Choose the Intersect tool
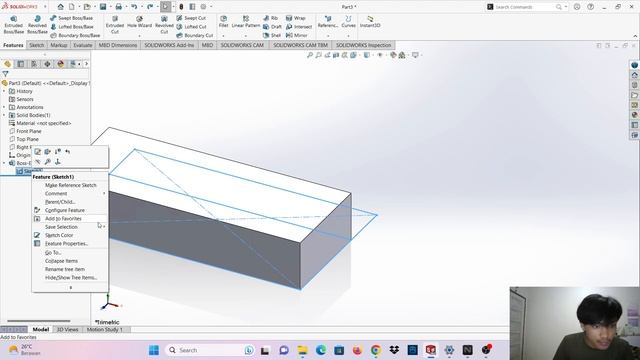Screen dimensions: 640x360 click(x=299, y=27)
